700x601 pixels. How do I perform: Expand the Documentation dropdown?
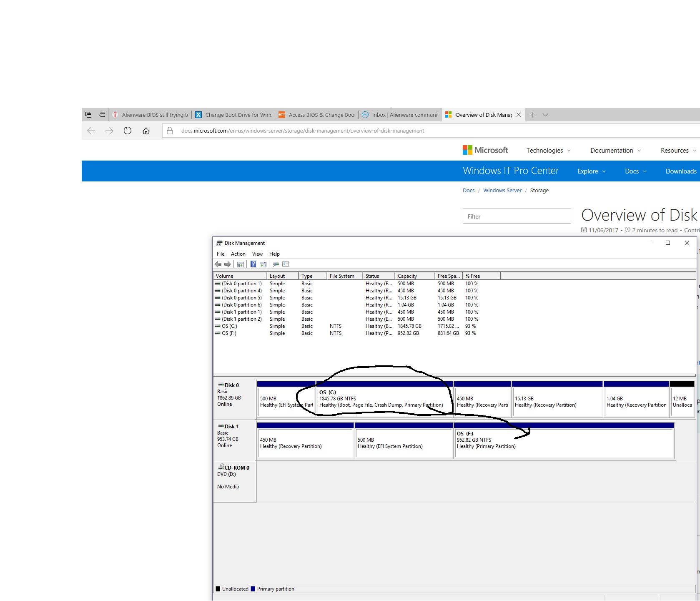coord(616,151)
